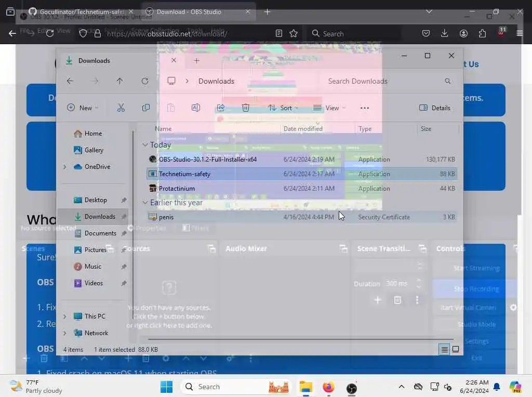Open Firefox account icon
The image size is (532, 397).
coord(463,33)
